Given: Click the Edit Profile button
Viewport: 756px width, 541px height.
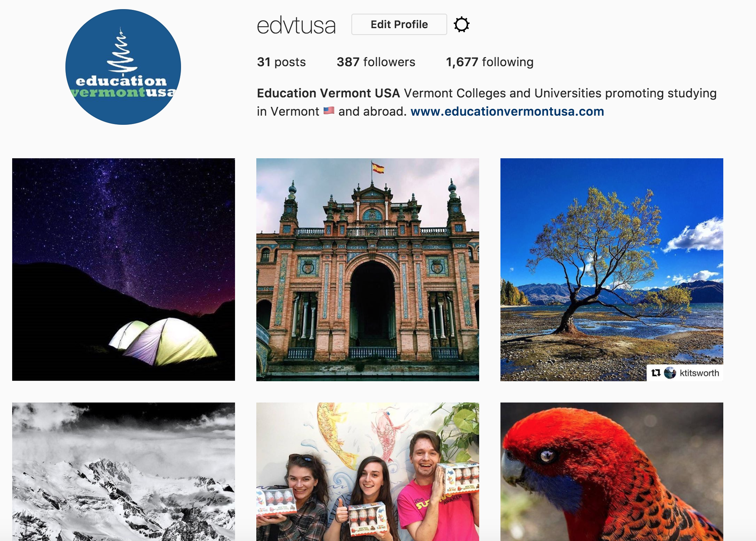Looking at the screenshot, I should pyautogui.click(x=399, y=24).
